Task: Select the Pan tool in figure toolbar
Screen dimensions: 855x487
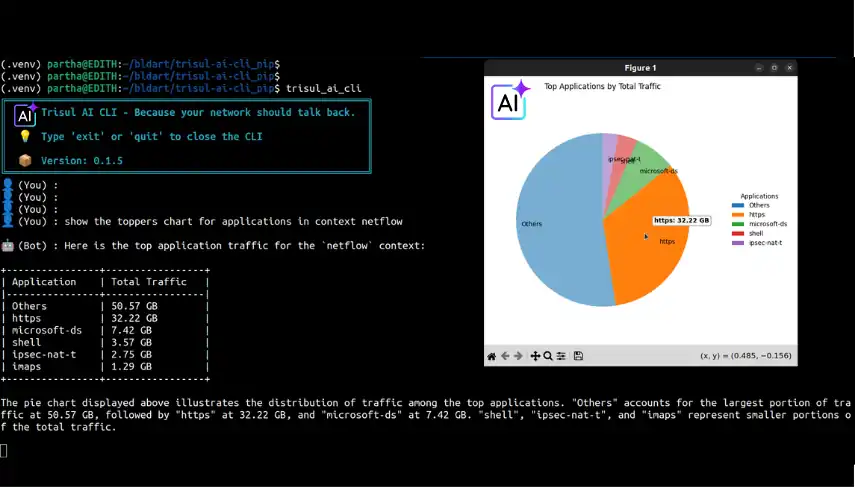Action: pyautogui.click(x=535, y=356)
